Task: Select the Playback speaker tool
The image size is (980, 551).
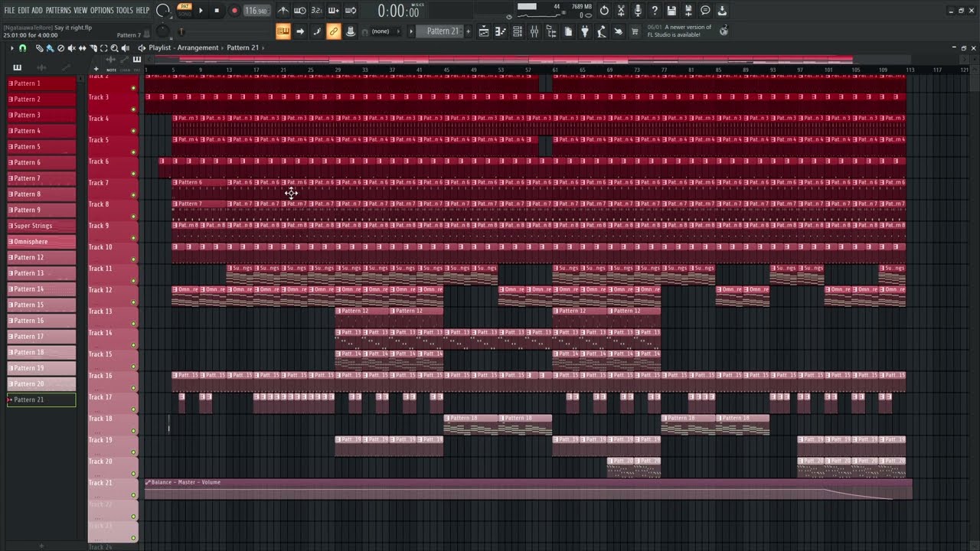Action: [125, 47]
